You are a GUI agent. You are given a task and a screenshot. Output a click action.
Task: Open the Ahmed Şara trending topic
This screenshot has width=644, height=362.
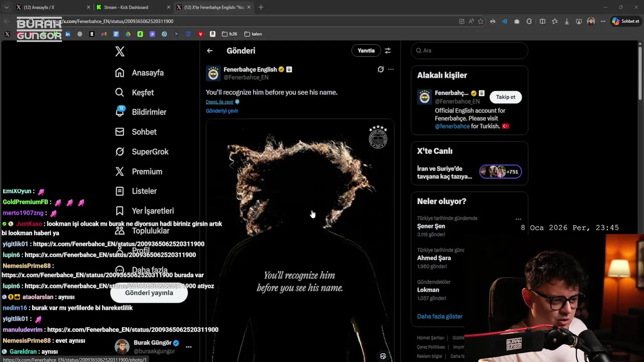[434, 258]
